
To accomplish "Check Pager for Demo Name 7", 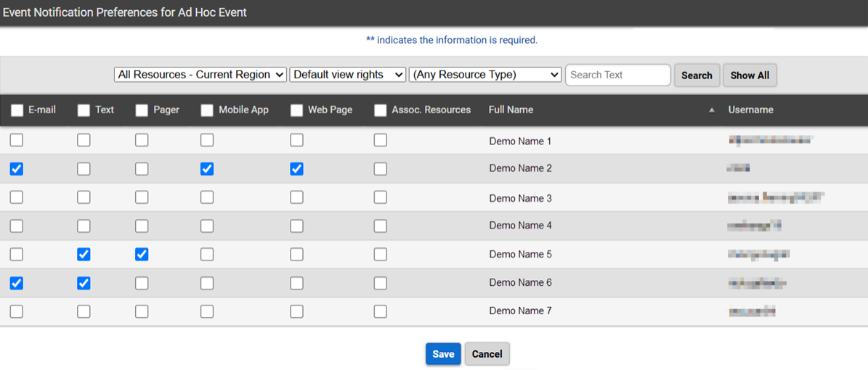I will tap(142, 311).
